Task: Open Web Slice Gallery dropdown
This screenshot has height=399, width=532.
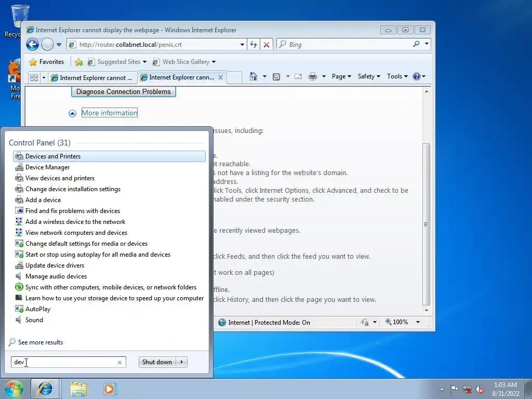Action: click(x=184, y=62)
